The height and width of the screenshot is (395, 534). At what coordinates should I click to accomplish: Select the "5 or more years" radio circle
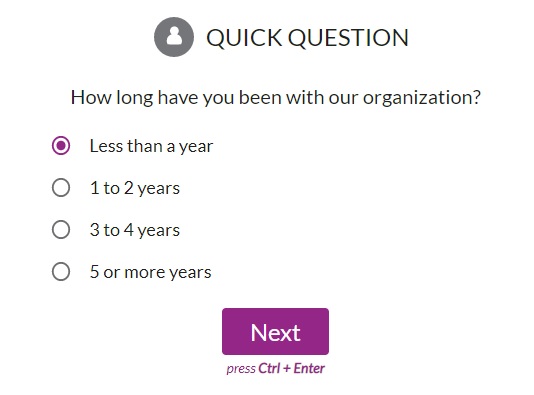(x=61, y=272)
